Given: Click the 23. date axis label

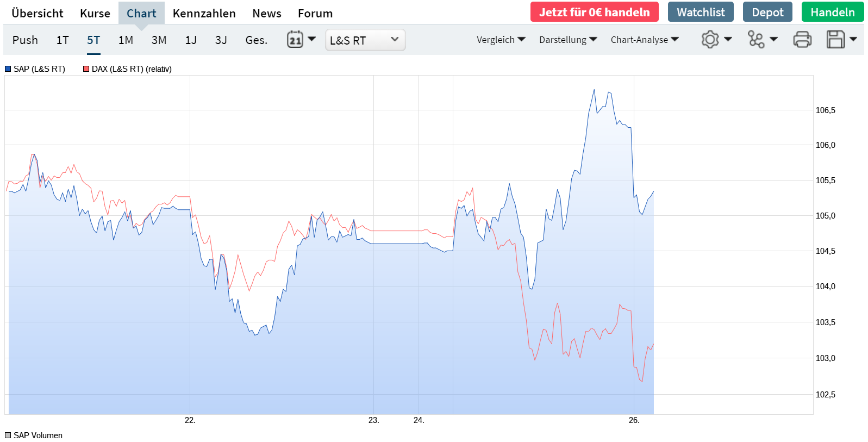Looking at the screenshot, I should pyautogui.click(x=374, y=420).
